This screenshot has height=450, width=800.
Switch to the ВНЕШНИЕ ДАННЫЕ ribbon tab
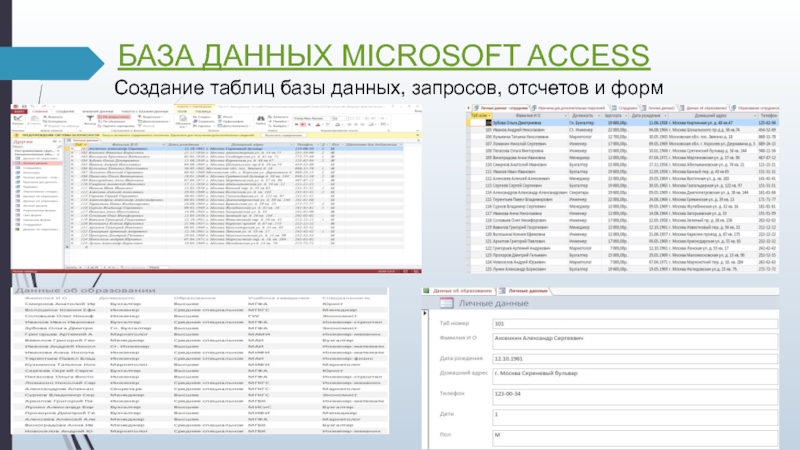[x=98, y=111]
